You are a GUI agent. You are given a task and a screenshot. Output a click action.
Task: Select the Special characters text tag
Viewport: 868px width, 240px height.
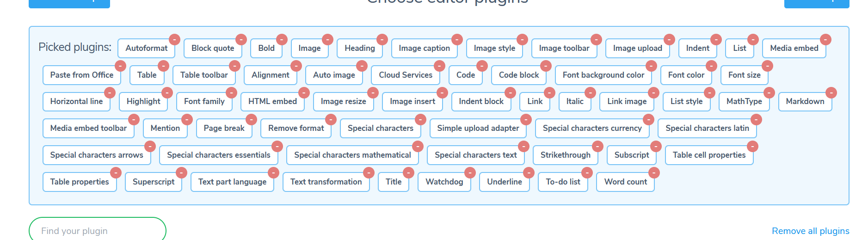pyautogui.click(x=475, y=155)
